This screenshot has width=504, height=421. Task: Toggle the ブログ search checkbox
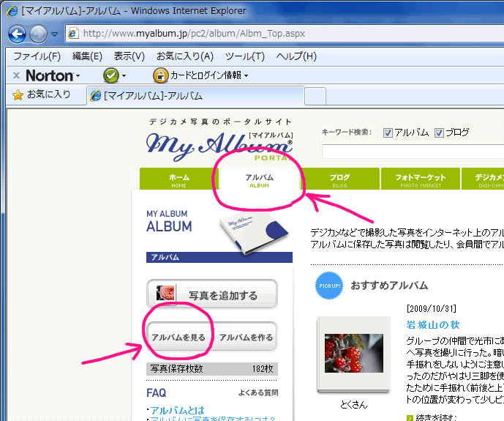[x=439, y=133]
